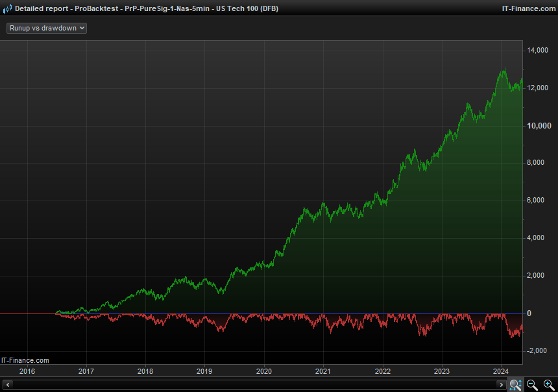Select the 2016 label on time axis

point(27,371)
